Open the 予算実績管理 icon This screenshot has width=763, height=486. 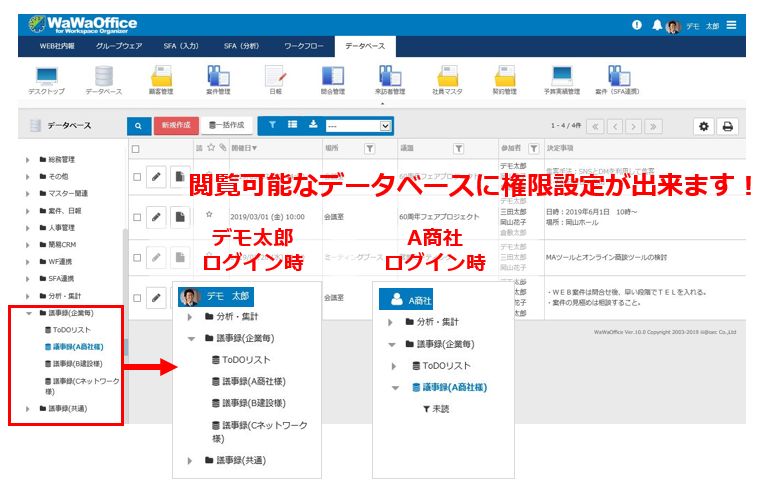(560, 76)
